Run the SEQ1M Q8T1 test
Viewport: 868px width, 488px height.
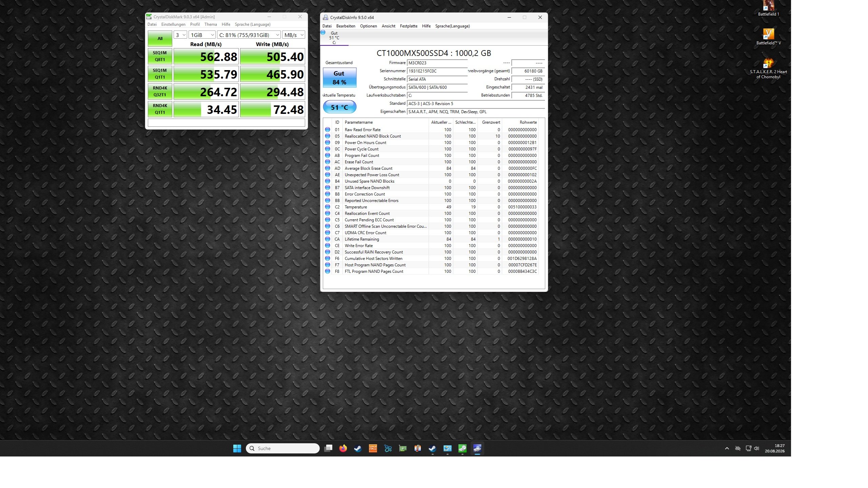pyautogui.click(x=160, y=56)
